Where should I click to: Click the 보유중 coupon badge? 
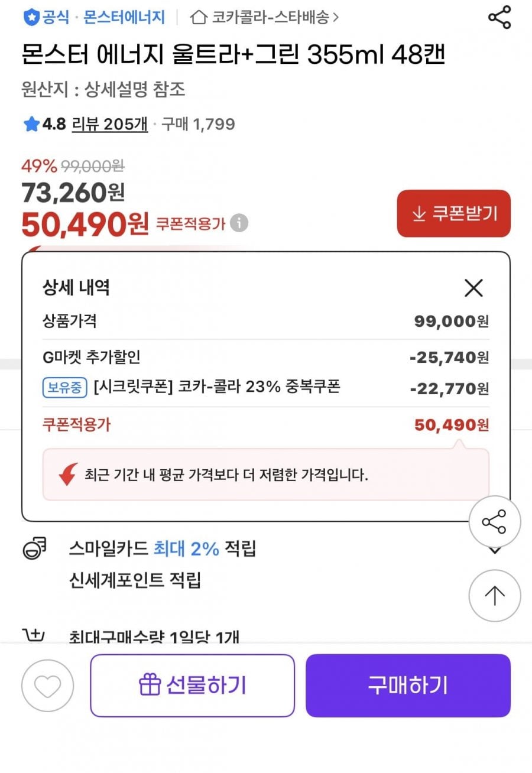click(x=64, y=388)
